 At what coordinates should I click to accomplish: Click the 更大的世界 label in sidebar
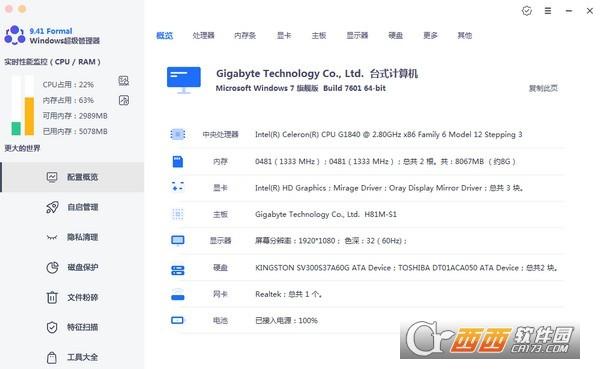coord(22,148)
